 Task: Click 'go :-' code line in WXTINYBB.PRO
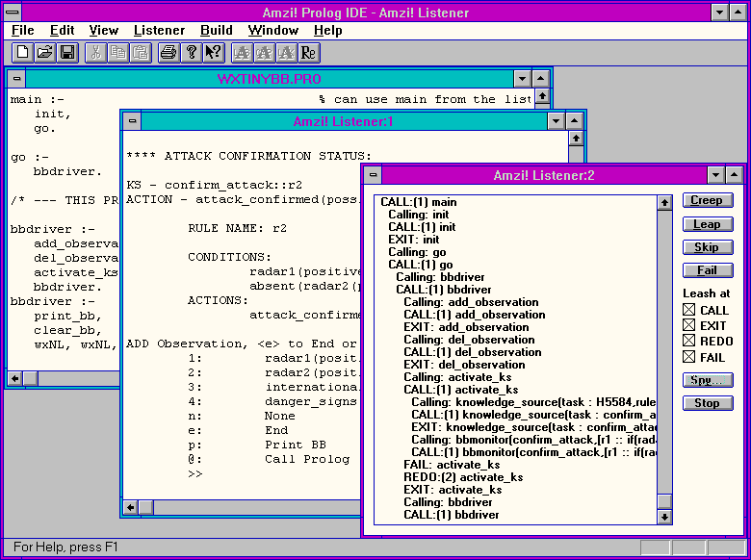(30, 158)
